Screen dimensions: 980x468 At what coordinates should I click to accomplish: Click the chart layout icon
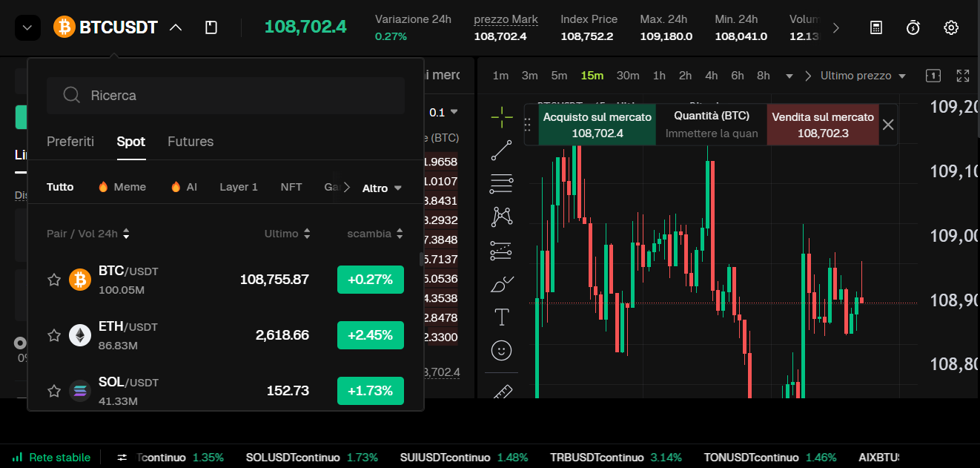click(933, 76)
